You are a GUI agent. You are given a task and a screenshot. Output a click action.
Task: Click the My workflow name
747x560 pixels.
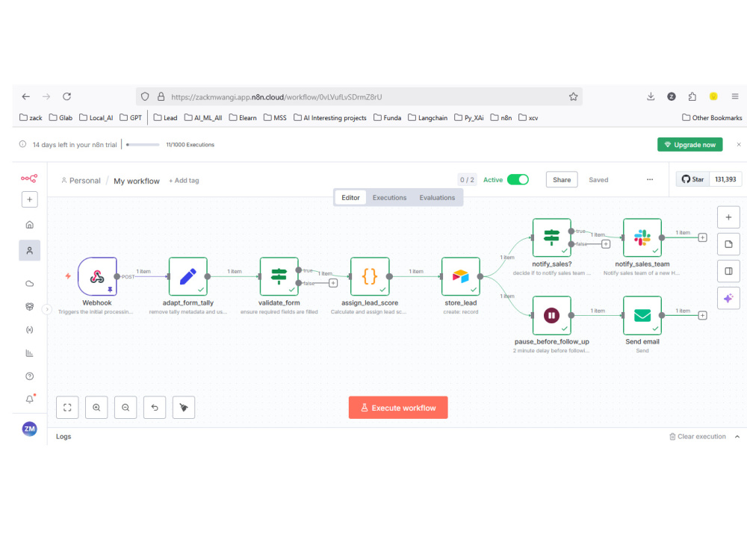pos(137,181)
